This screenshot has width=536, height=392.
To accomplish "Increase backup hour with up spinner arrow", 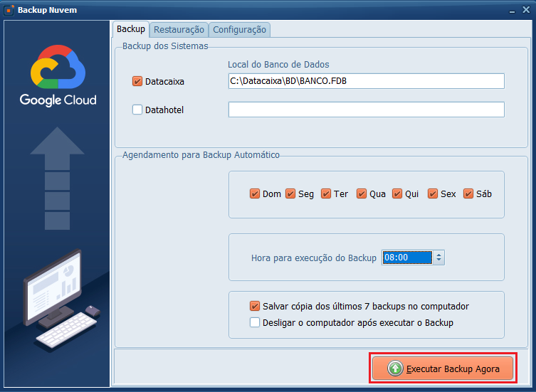I will [439, 254].
